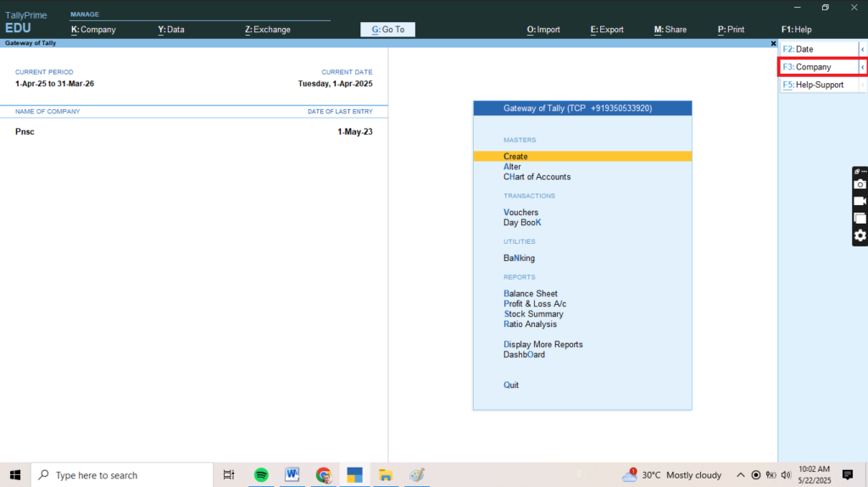Open the Spotify taskbar icon

point(261,475)
